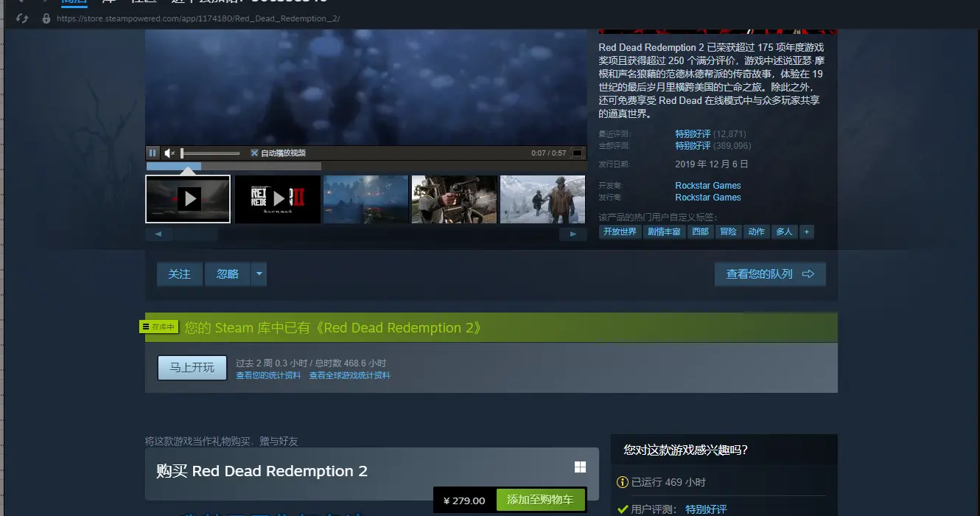Open the publisher Rockstar Games link
Screen dimensions: 980x516
pyautogui.click(x=708, y=198)
